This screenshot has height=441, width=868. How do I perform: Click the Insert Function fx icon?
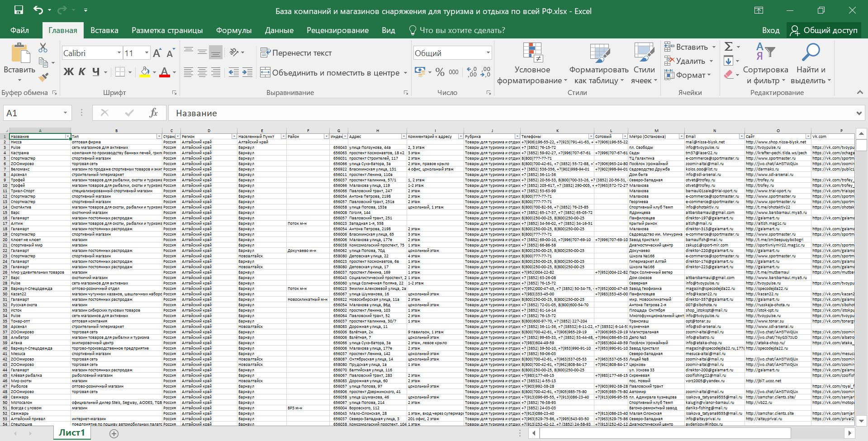(x=153, y=113)
